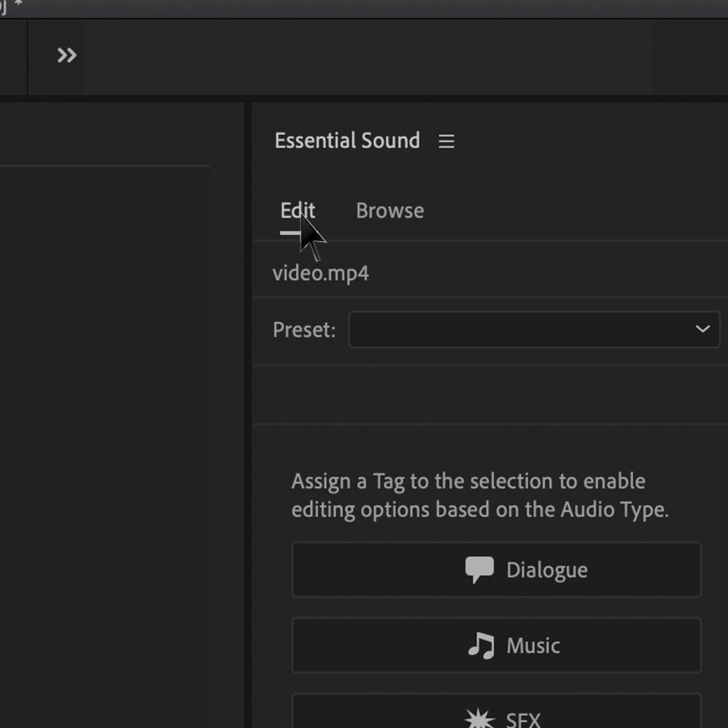Select the video.mp4 clip name
Viewport: 728px width, 728px height.
pyautogui.click(x=321, y=273)
